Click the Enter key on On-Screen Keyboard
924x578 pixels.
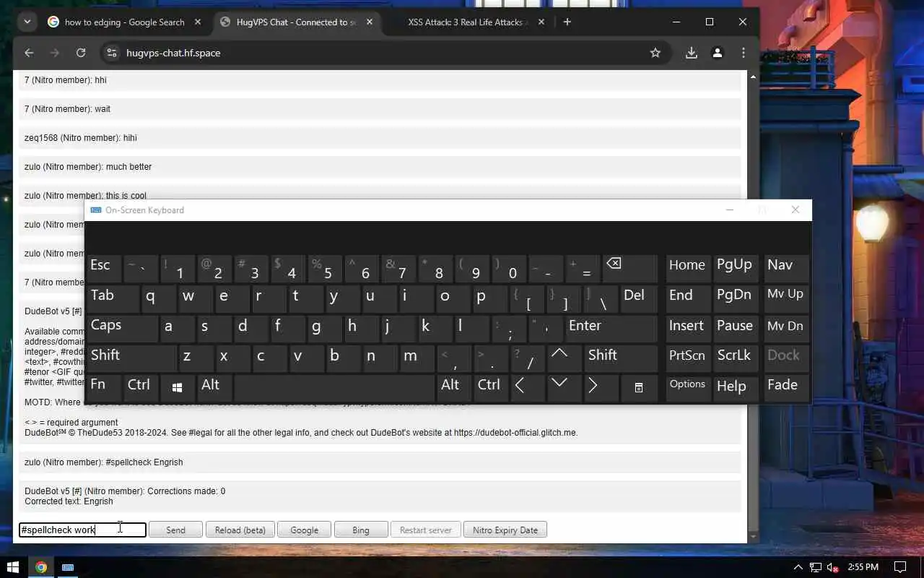(611, 328)
